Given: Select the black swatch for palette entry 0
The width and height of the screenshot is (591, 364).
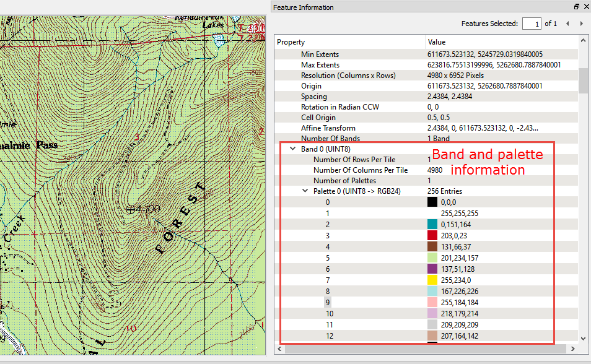Looking at the screenshot, I should [432, 202].
